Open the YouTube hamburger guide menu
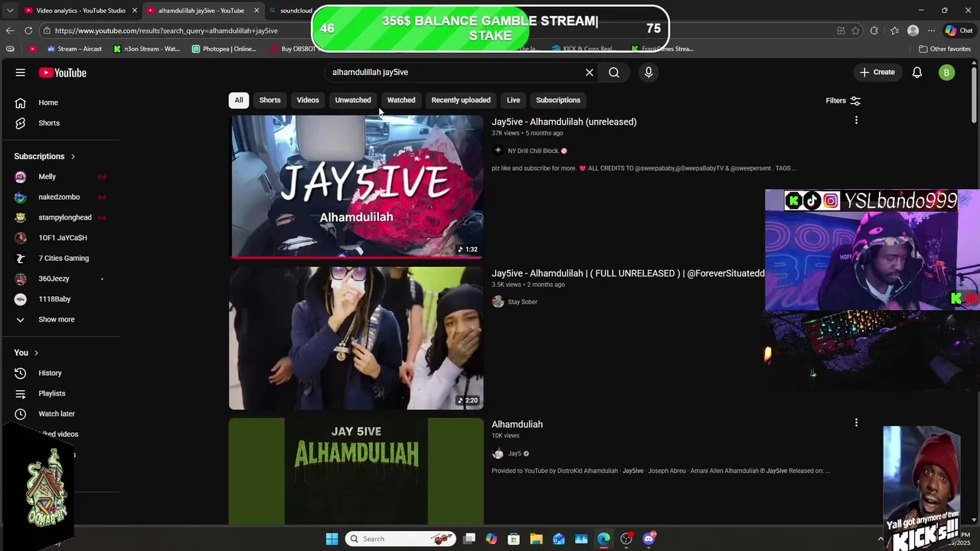The width and height of the screenshot is (980, 551). (20, 73)
